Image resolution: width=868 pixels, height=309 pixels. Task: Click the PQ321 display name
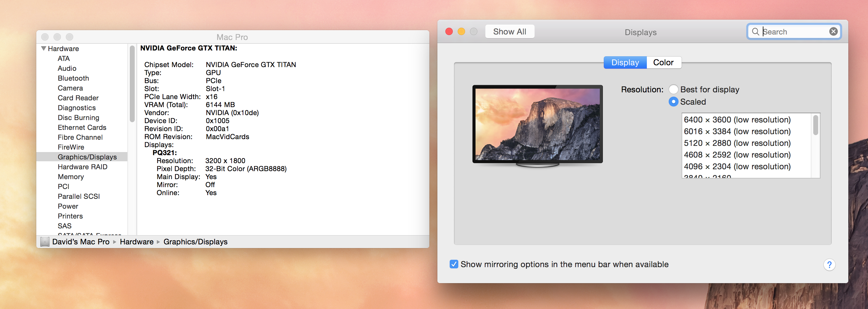[x=165, y=153]
